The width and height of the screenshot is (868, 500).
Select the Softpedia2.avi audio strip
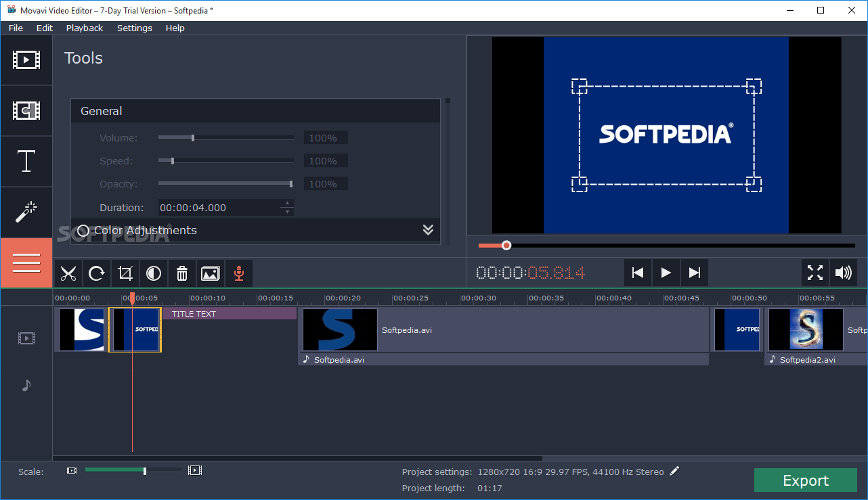coord(817,360)
